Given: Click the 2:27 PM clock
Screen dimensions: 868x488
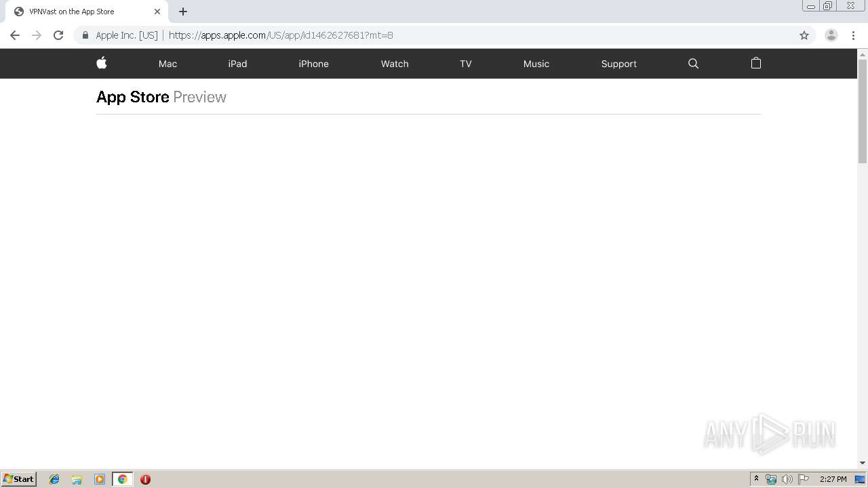Looking at the screenshot, I should click(833, 479).
